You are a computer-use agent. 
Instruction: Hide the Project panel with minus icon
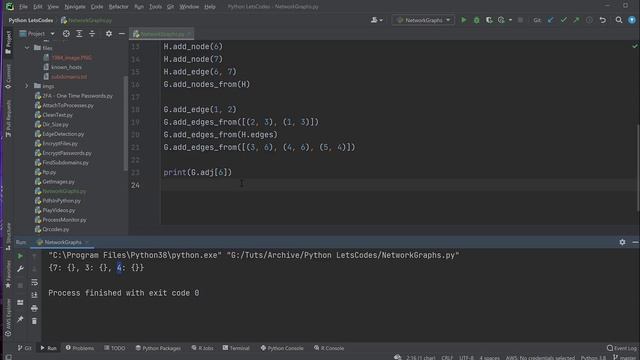[122, 34]
